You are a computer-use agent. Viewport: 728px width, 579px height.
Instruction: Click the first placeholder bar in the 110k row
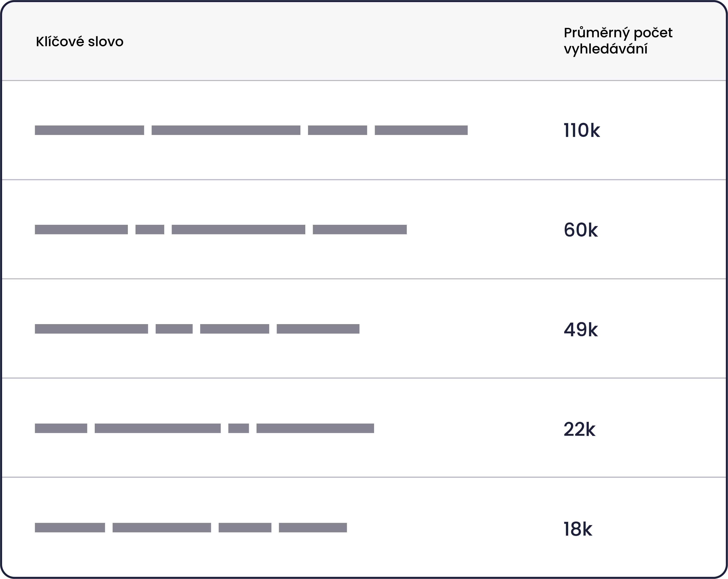pyautogui.click(x=89, y=130)
